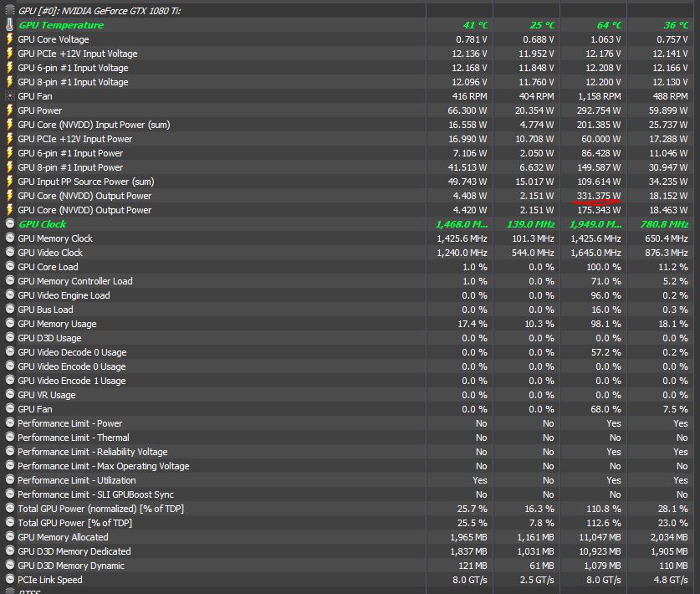
Task: Select Performance Limit - Reliability Voltage label
Action: (x=92, y=452)
